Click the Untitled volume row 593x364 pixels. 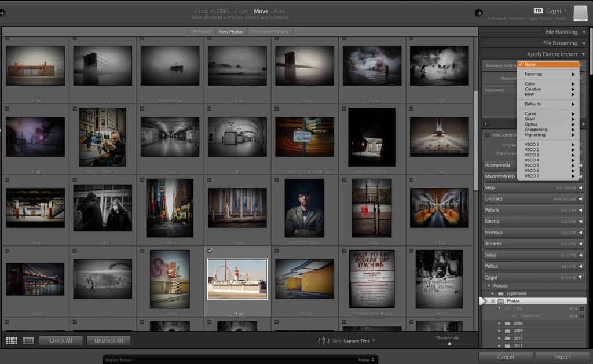(x=534, y=199)
